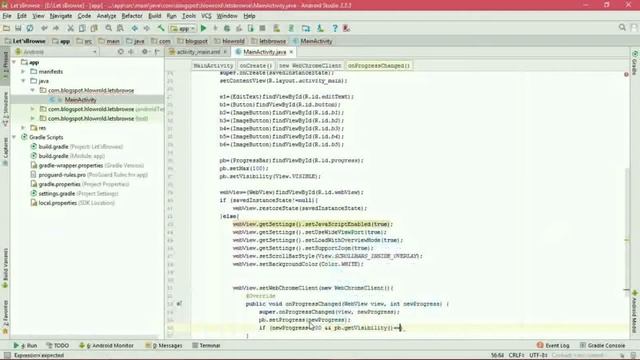Hide the Project panel with pin icon
The image size is (640, 360).
pyautogui.click(x=157, y=52)
